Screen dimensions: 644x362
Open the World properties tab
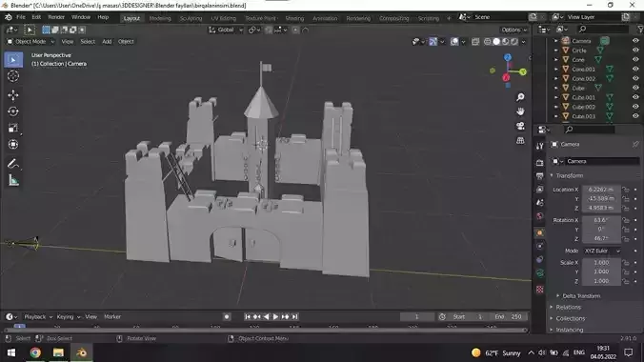(539, 216)
